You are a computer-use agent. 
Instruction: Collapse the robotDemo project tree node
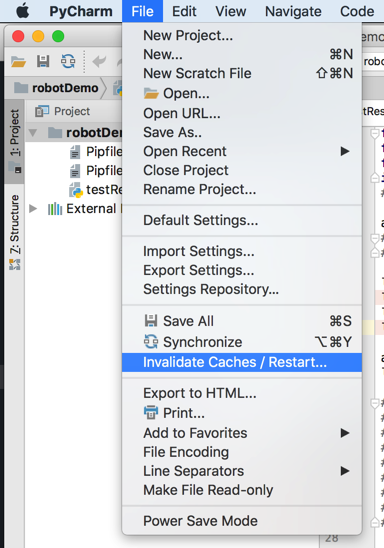click(x=33, y=133)
